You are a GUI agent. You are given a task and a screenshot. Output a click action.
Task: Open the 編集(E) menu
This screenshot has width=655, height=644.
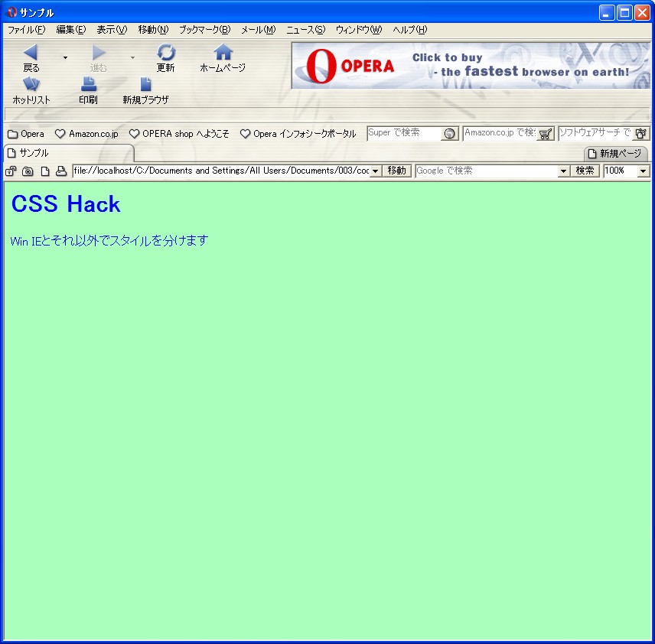(x=71, y=30)
